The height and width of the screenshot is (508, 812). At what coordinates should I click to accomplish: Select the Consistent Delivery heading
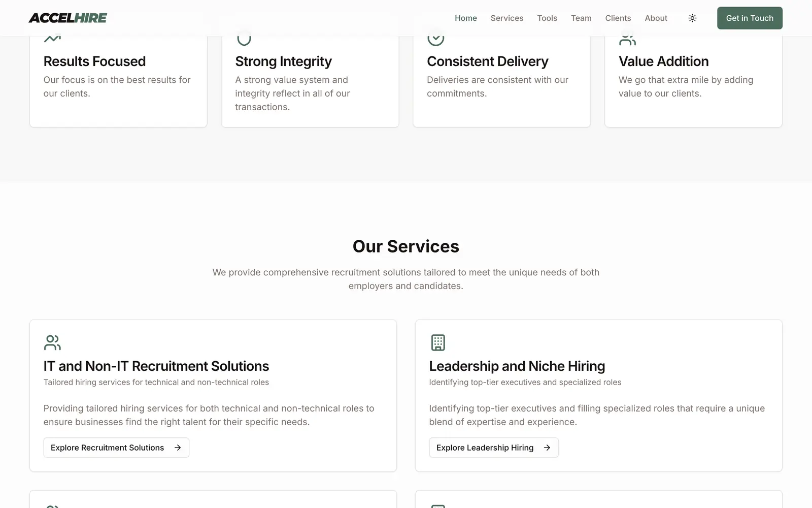488,61
